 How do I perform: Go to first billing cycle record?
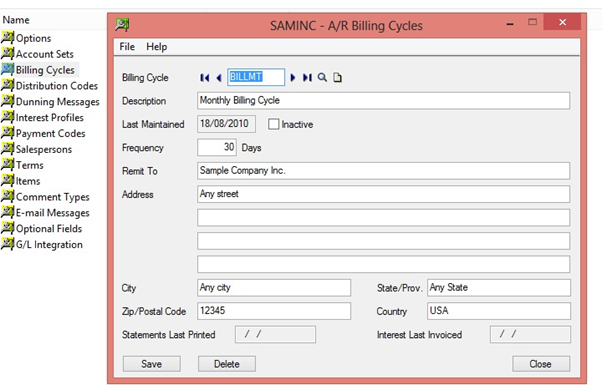pyautogui.click(x=205, y=78)
